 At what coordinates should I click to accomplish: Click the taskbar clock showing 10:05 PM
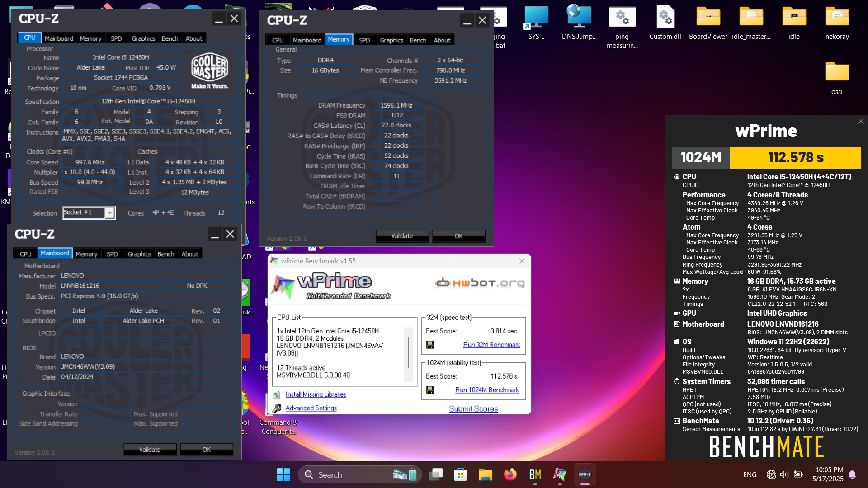[x=829, y=474]
